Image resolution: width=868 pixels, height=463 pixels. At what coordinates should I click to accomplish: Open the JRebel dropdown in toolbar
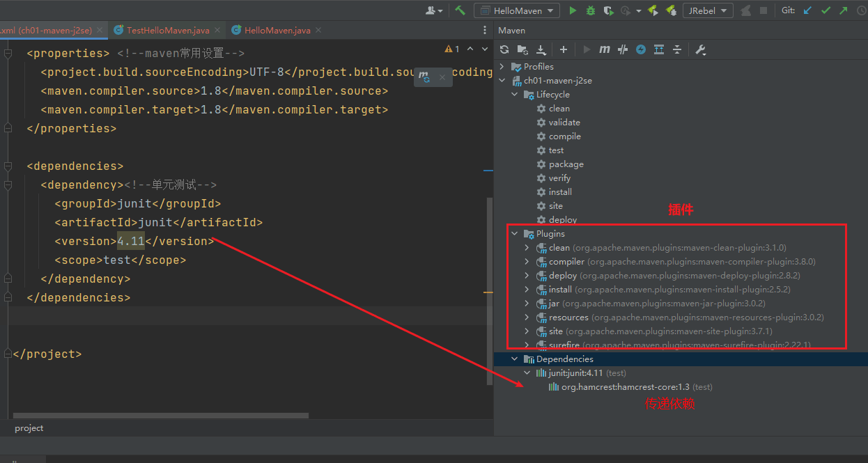[x=708, y=10]
